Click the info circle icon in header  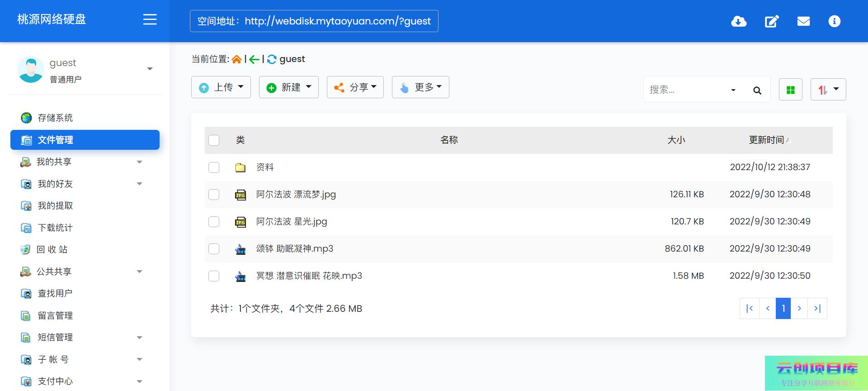click(834, 21)
